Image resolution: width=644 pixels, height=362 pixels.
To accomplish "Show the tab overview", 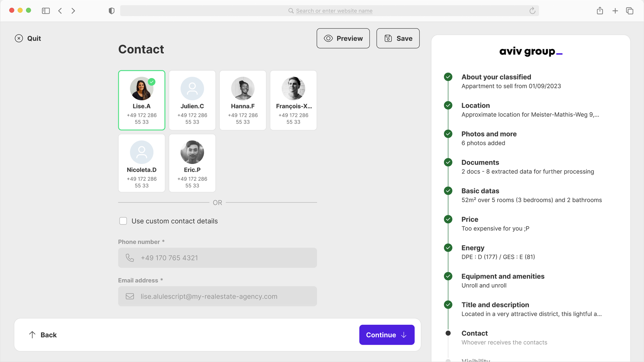I will [x=630, y=11].
